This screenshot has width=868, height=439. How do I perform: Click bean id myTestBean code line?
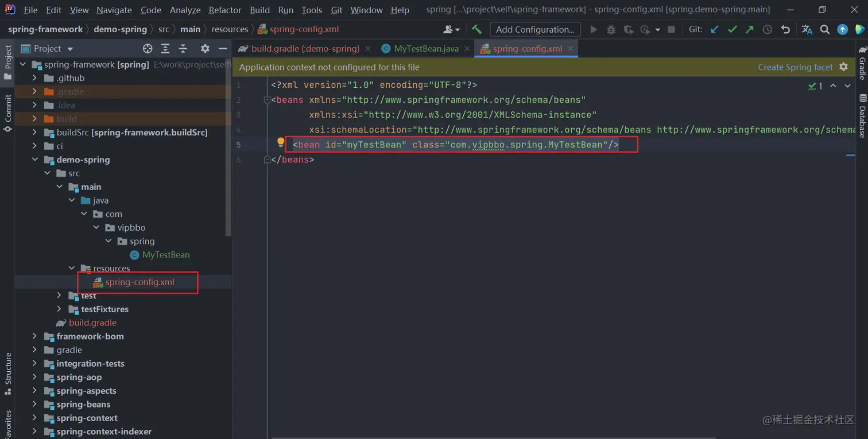pos(456,145)
